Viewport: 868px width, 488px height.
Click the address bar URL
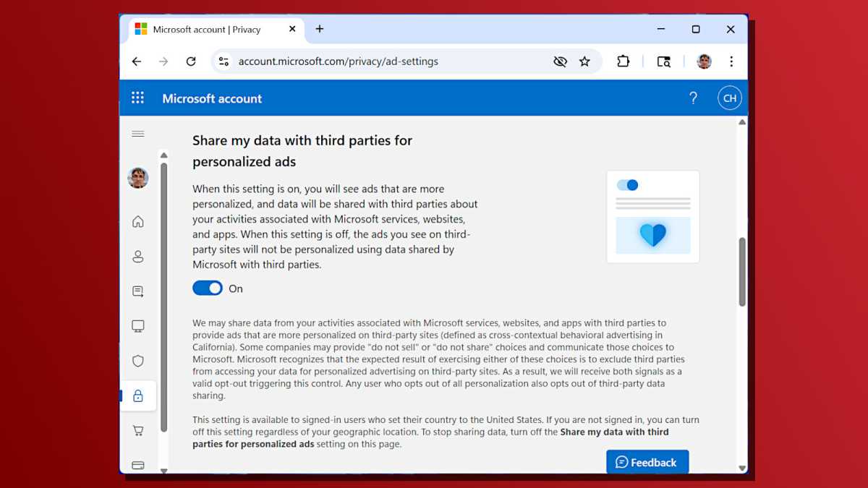click(336, 61)
